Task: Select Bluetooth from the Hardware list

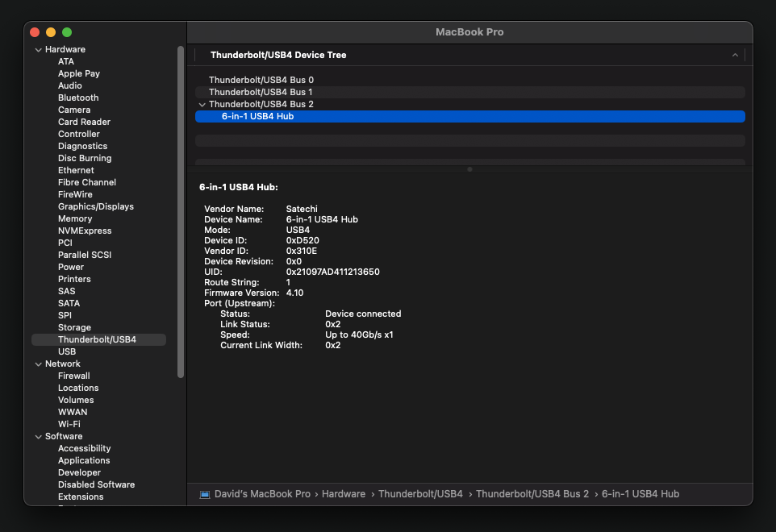Action: (78, 98)
